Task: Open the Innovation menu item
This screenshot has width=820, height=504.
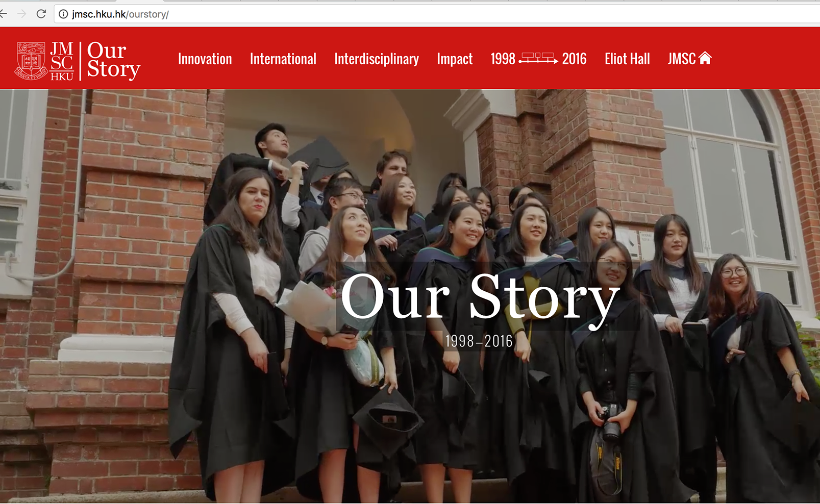Action: [205, 59]
